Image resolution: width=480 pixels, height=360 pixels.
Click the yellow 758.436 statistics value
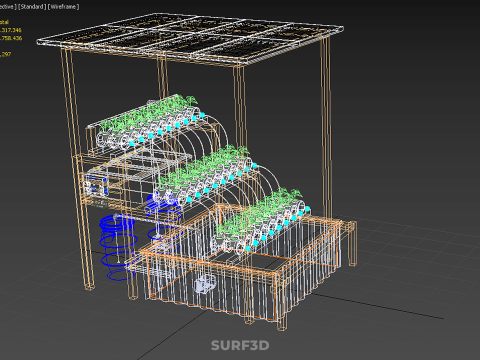point(11,38)
